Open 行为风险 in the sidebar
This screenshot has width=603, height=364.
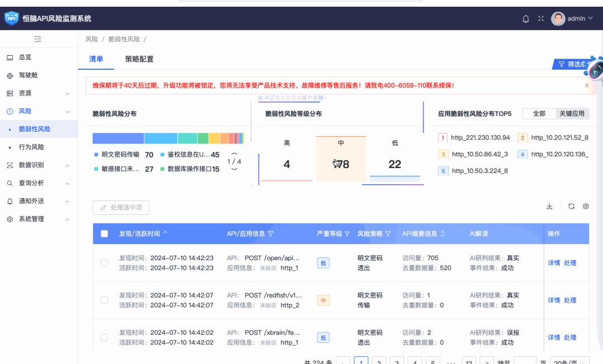click(31, 147)
